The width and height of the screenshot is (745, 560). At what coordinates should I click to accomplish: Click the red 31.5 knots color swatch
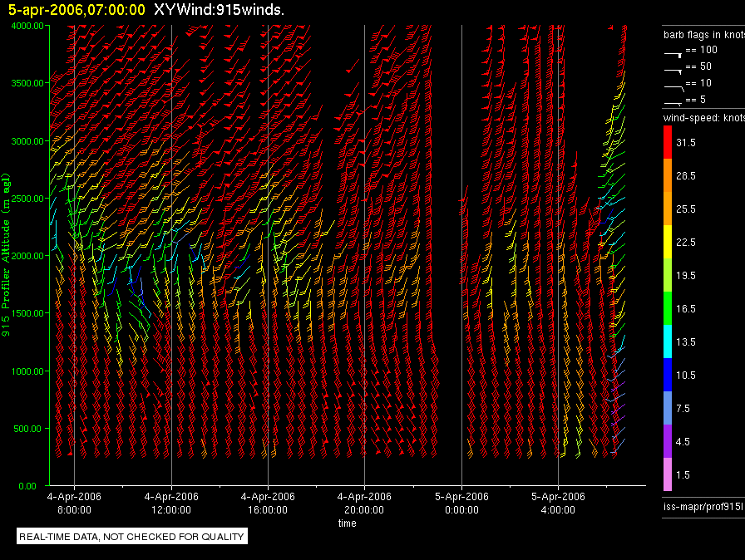pos(667,143)
